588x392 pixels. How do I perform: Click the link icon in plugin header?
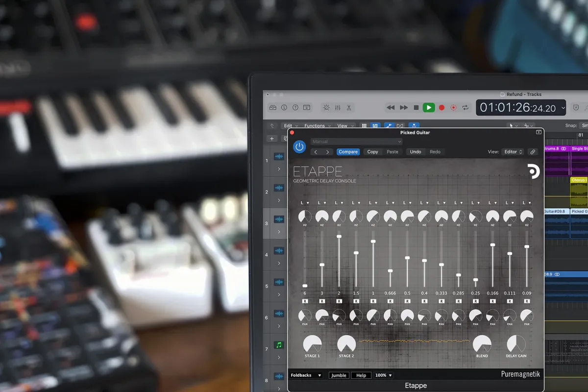tap(533, 152)
